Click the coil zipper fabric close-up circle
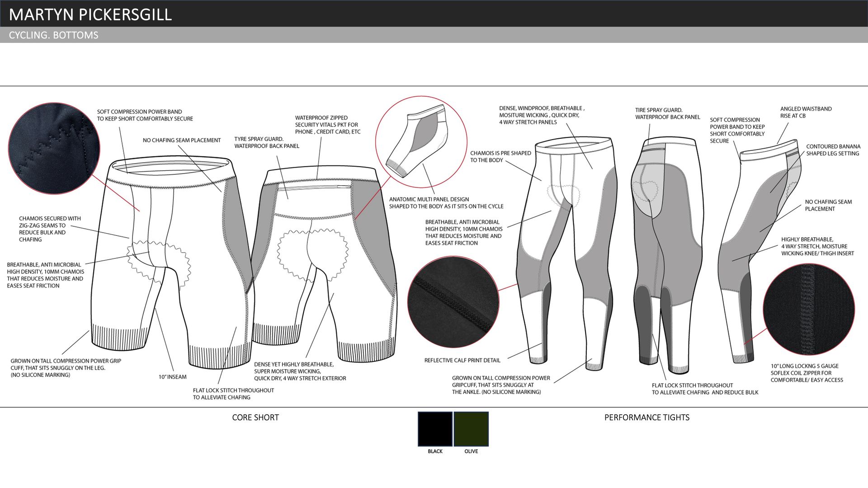The image size is (868, 488). [x=809, y=309]
